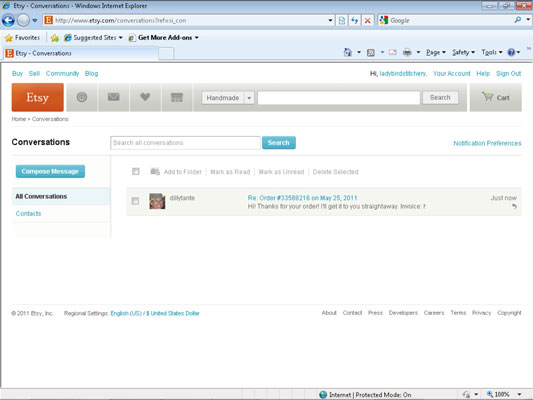
Task: Open the Etsy logo home button
Action: click(37, 98)
